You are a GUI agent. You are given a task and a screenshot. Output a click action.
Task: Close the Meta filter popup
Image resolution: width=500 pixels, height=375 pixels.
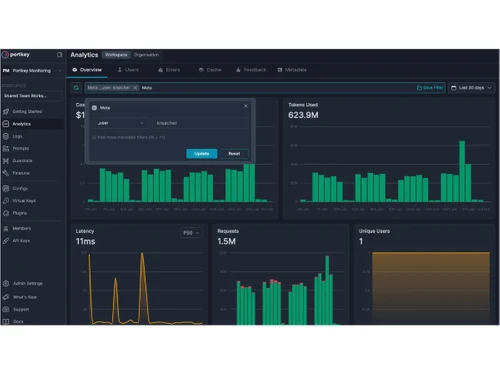click(246, 106)
